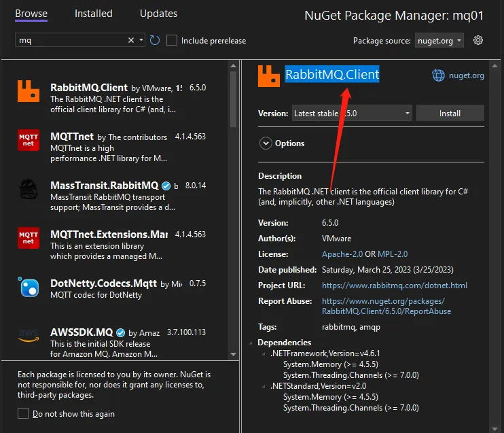Click the 4.1.4.563 version of MQTTnet

[190, 137]
